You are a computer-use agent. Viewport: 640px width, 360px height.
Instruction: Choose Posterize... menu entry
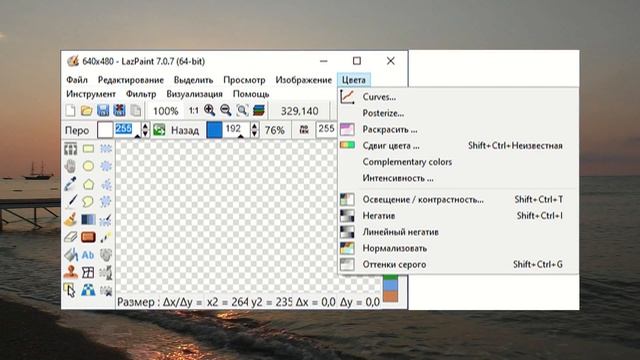tap(458, 113)
